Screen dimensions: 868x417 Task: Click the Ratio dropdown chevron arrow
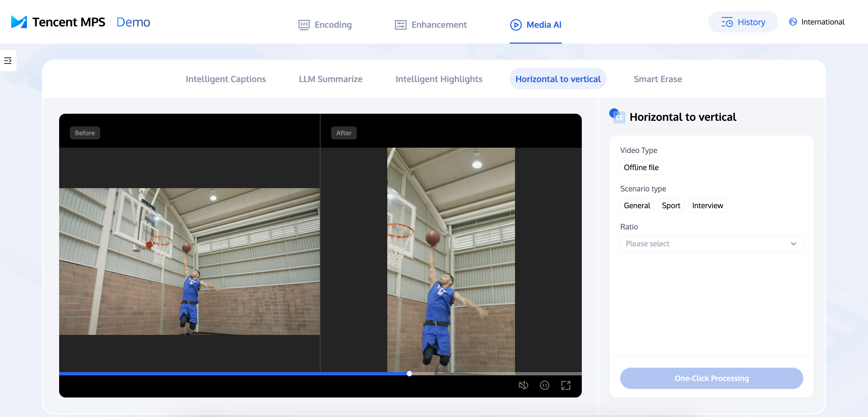coord(793,244)
